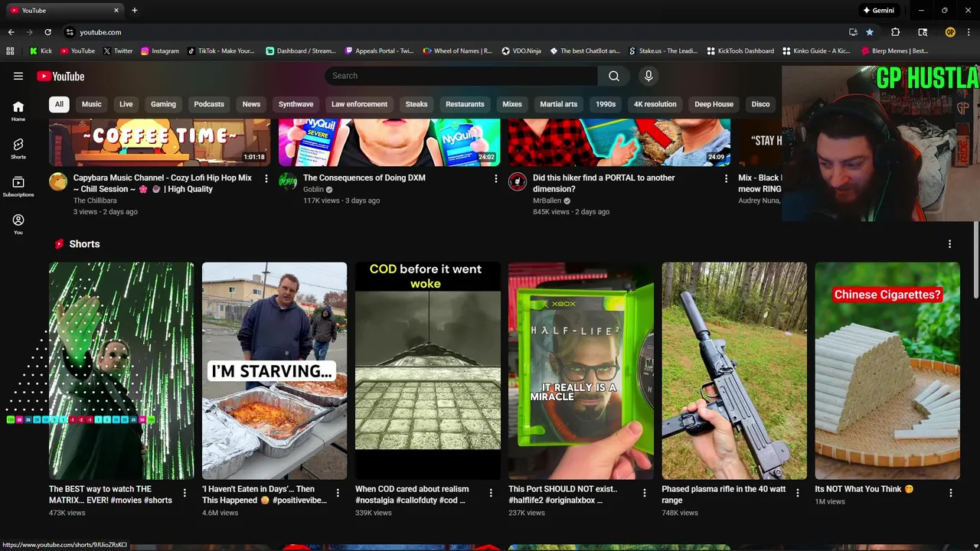
Task: Open The Consequences of Doing DXM title
Action: (x=364, y=178)
